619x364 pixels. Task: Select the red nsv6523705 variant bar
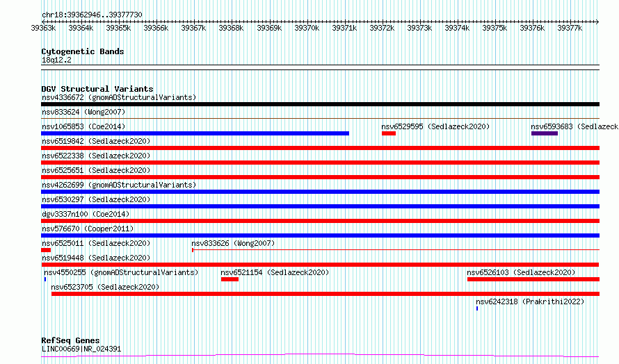(325, 294)
